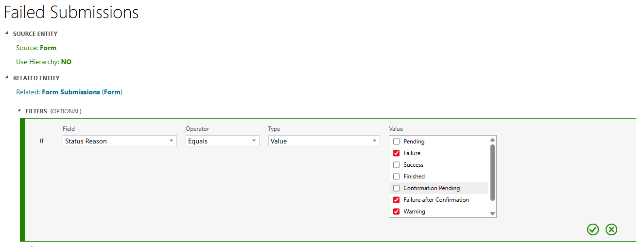
Task: Collapse the Source Entity section
Action: pyautogui.click(x=7, y=34)
